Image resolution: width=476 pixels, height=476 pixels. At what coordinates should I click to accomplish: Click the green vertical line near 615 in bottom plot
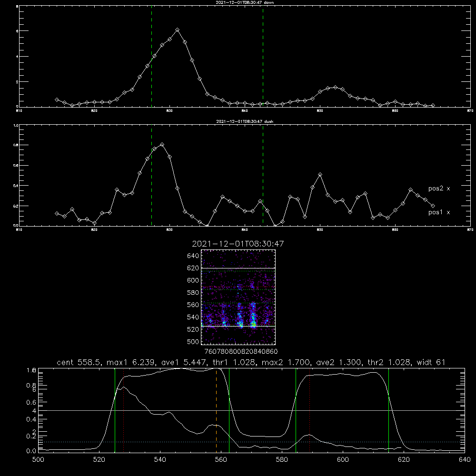point(388,410)
